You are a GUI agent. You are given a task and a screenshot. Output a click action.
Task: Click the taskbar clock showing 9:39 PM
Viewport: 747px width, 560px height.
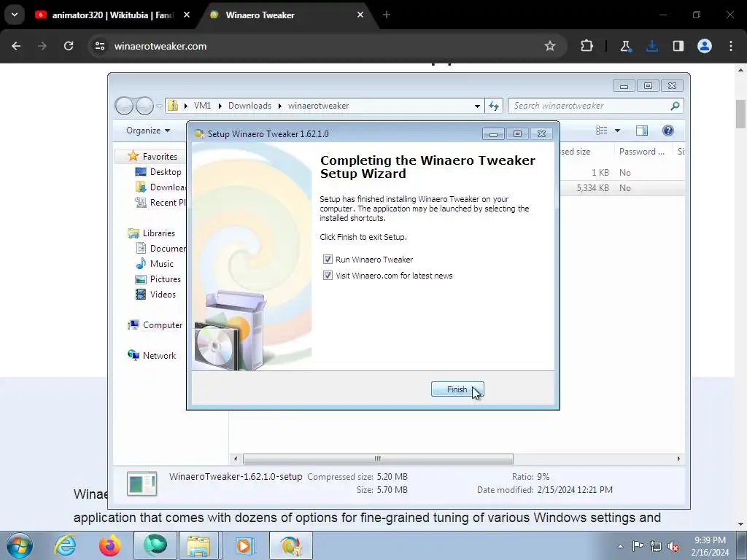710,546
